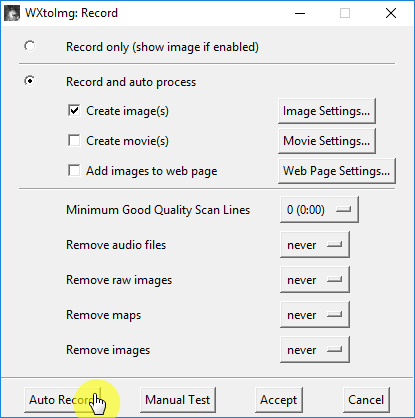Click the Manual Test button
415x418 pixels.
tap(178, 400)
